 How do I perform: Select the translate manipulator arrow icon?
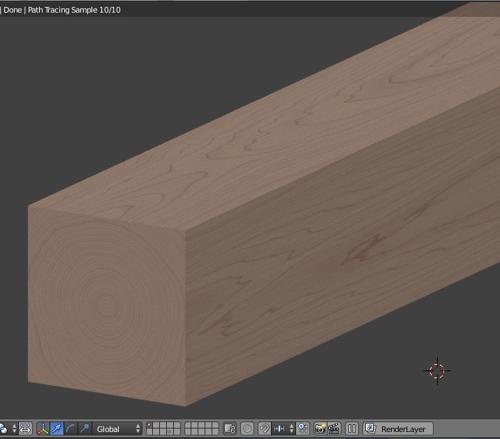[x=57, y=429]
